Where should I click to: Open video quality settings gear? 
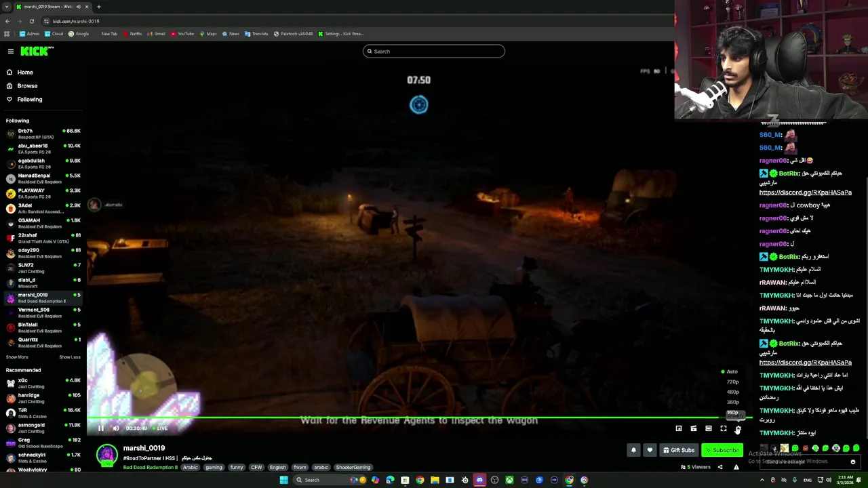click(x=738, y=428)
